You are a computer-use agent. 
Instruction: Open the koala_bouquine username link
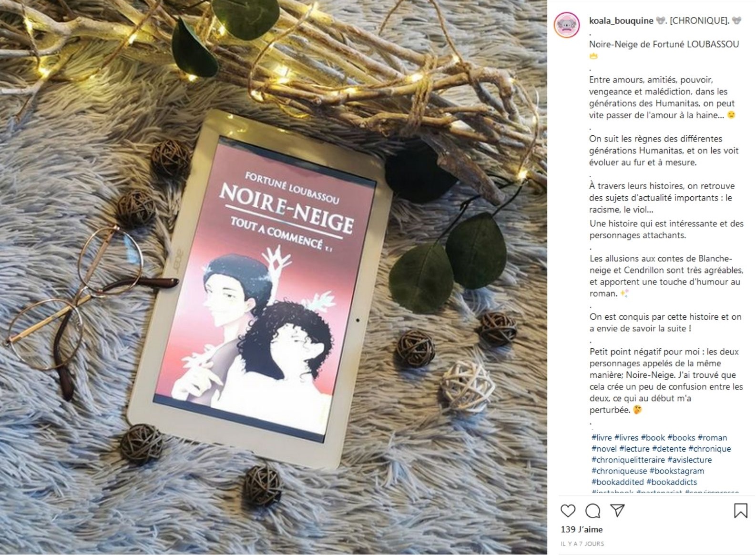coord(621,20)
